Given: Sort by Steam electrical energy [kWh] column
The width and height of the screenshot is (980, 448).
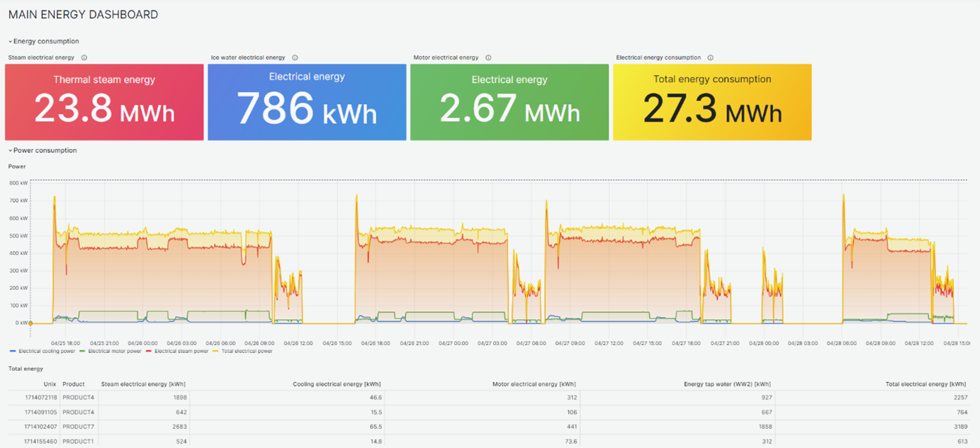Looking at the screenshot, I should [143, 384].
